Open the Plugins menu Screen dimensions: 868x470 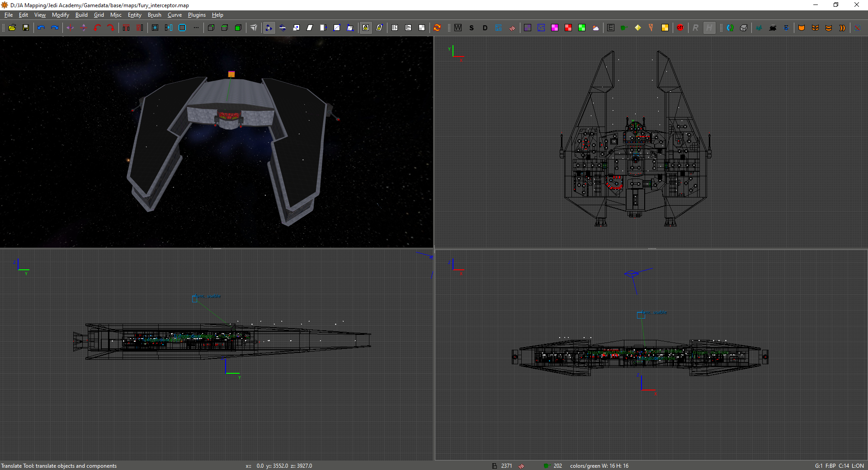pos(197,15)
